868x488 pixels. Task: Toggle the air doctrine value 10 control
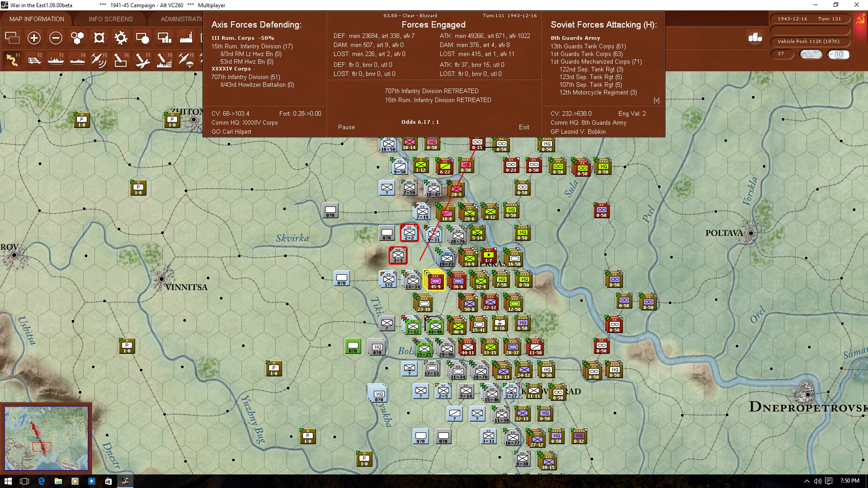(839, 54)
